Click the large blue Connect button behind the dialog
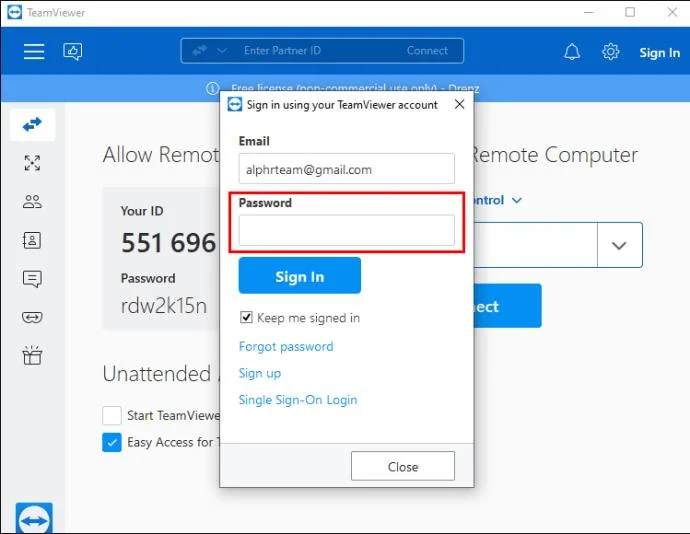The image size is (690, 534). coord(507,306)
